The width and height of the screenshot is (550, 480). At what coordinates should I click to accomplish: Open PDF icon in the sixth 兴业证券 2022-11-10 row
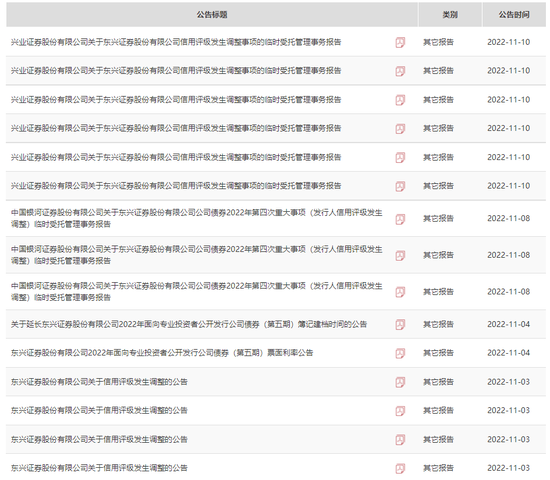[400, 186]
